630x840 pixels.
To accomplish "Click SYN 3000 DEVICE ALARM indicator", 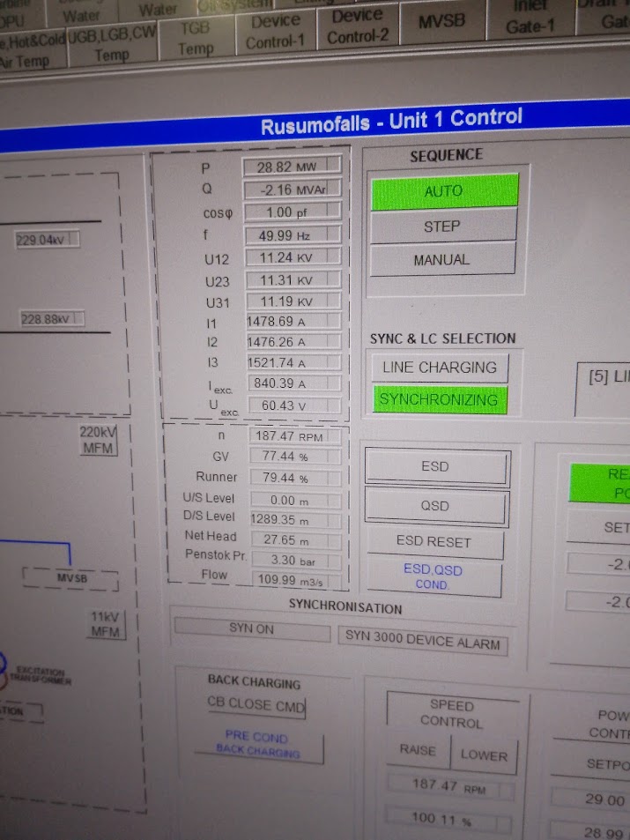I will click(x=423, y=640).
